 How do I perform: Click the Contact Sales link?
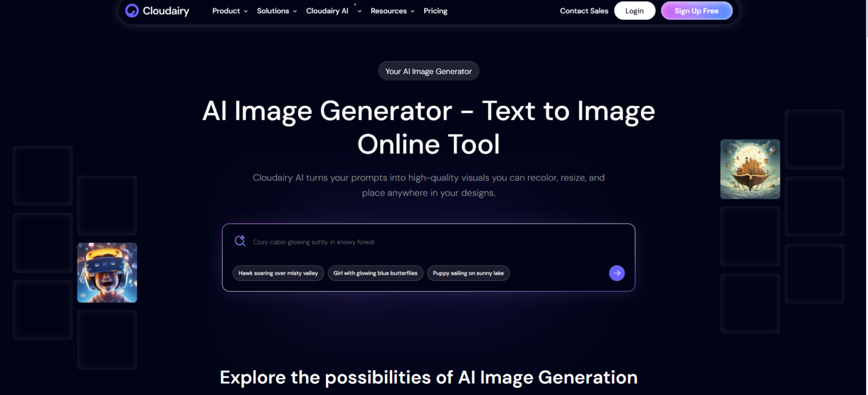(584, 11)
